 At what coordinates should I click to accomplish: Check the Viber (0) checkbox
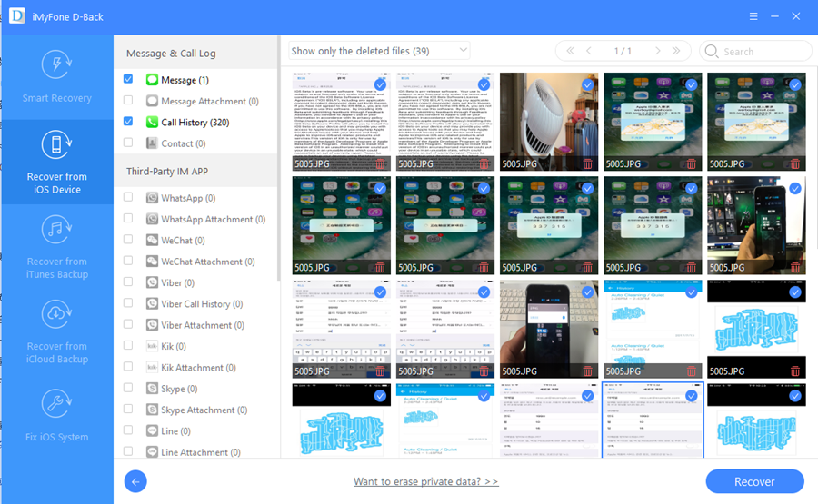click(128, 282)
